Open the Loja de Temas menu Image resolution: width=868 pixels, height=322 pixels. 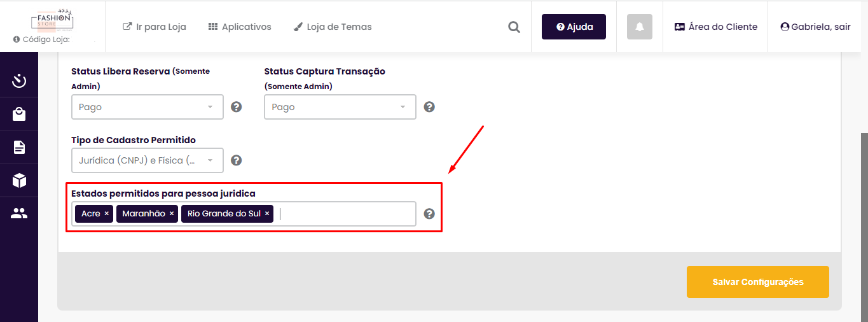[x=333, y=27]
